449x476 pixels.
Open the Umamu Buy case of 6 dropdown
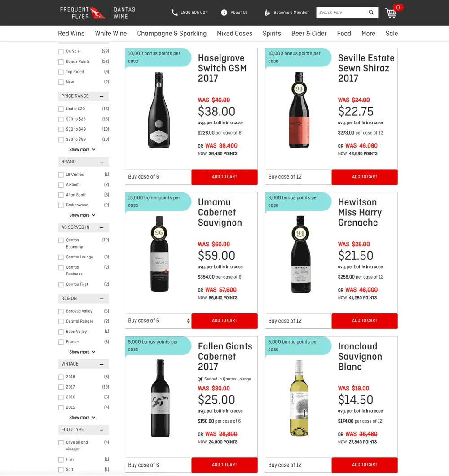158,321
